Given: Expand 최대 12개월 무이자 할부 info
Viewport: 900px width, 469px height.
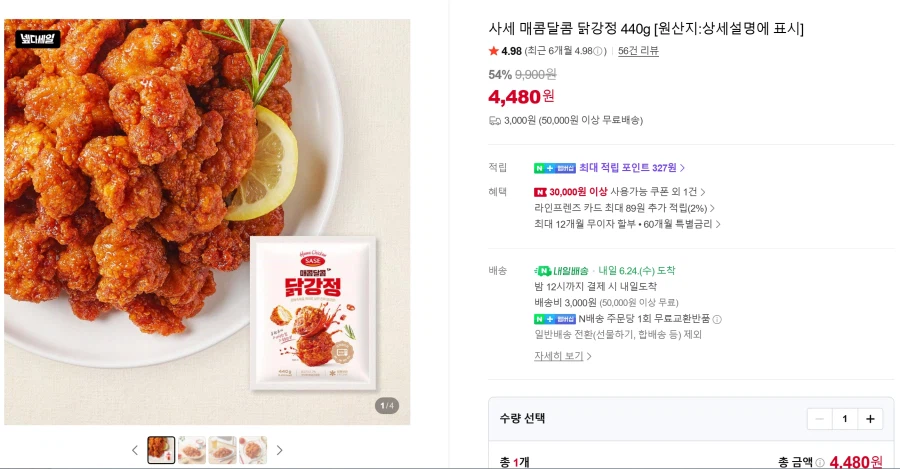Looking at the screenshot, I should [x=627, y=224].
